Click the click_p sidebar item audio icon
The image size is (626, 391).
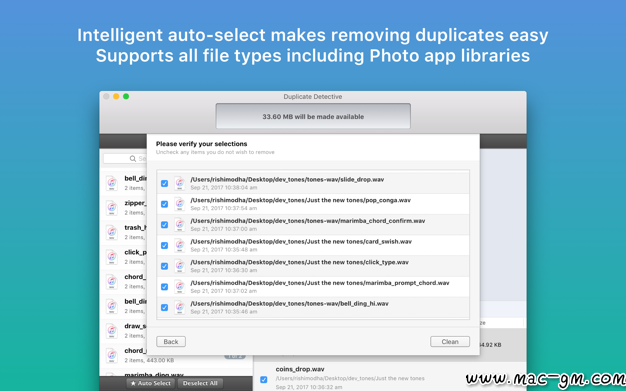click(x=112, y=257)
